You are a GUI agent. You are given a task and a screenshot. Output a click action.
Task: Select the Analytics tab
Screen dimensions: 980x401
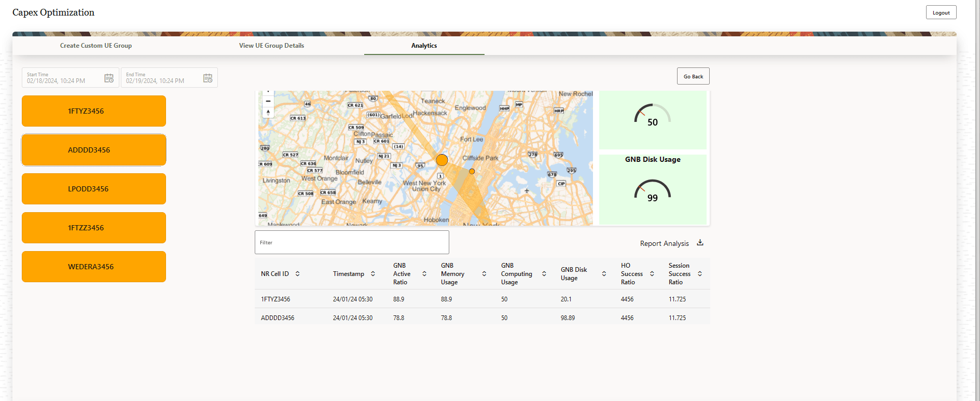click(424, 46)
